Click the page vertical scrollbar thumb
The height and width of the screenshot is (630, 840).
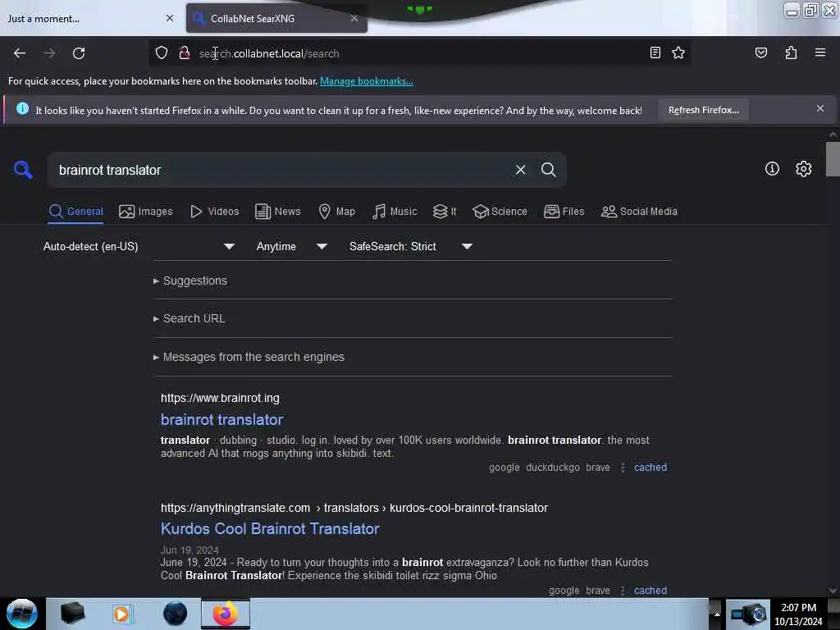coord(833,159)
